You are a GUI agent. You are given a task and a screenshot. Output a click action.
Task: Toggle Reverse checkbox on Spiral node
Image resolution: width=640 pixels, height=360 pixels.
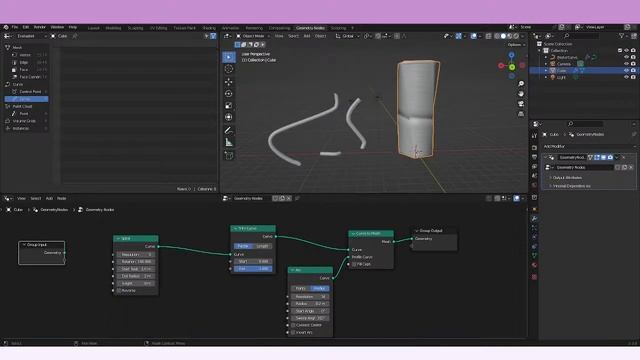point(119,291)
